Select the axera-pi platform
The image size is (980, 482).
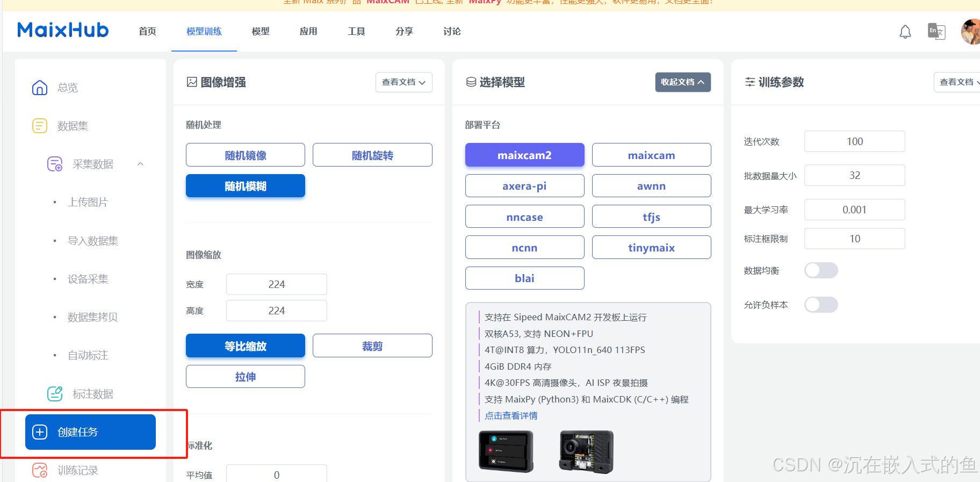[x=524, y=186]
